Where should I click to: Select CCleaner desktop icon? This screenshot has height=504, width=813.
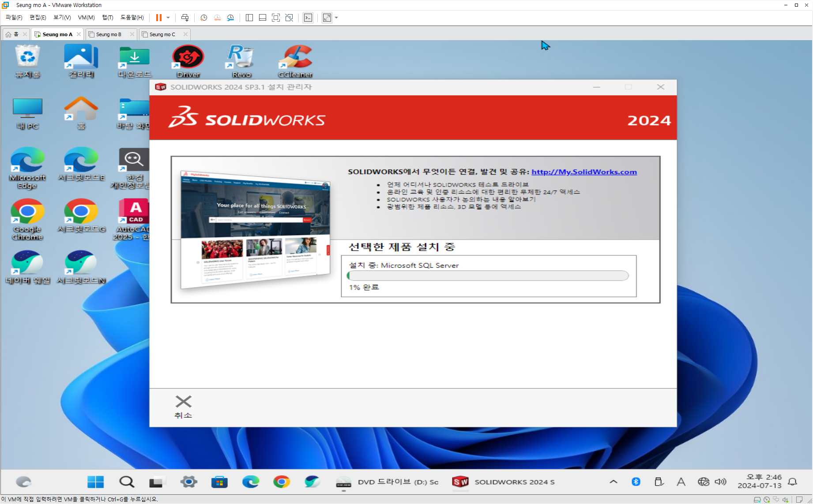point(296,62)
